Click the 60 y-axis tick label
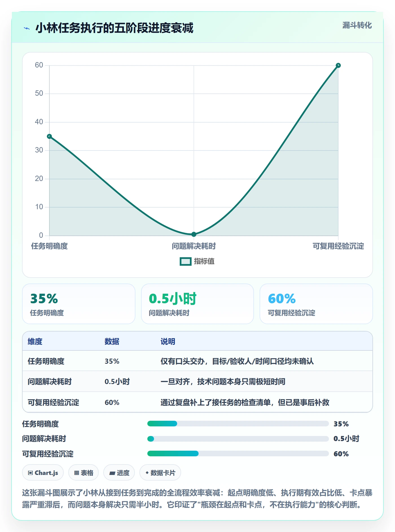The height and width of the screenshot is (532, 395). (39, 65)
